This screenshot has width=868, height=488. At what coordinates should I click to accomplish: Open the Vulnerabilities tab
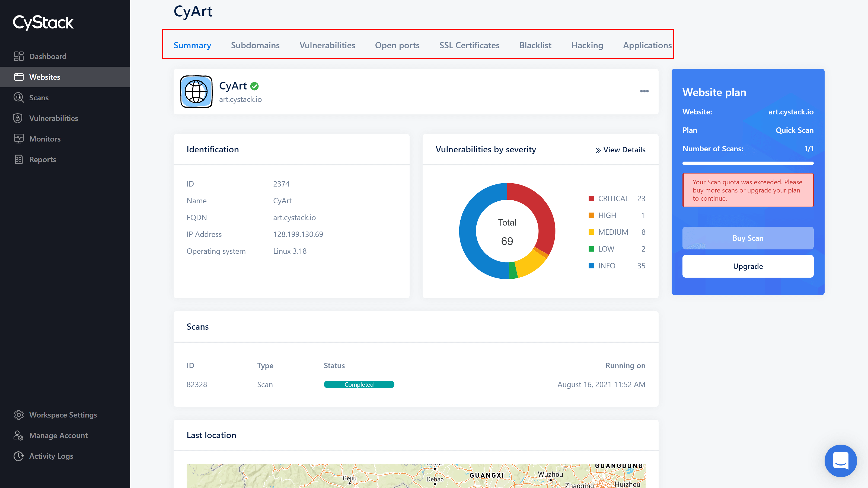pyautogui.click(x=327, y=45)
